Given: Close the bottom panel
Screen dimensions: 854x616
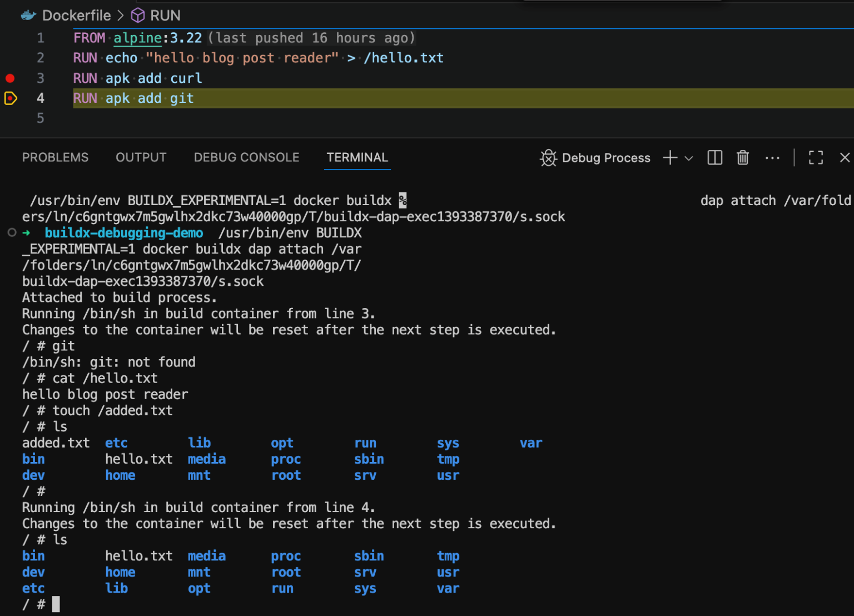Looking at the screenshot, I should [845, 158].
